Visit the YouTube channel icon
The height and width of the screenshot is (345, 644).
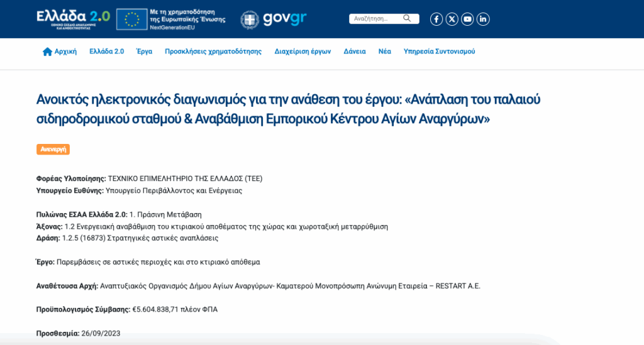point(467,19)
